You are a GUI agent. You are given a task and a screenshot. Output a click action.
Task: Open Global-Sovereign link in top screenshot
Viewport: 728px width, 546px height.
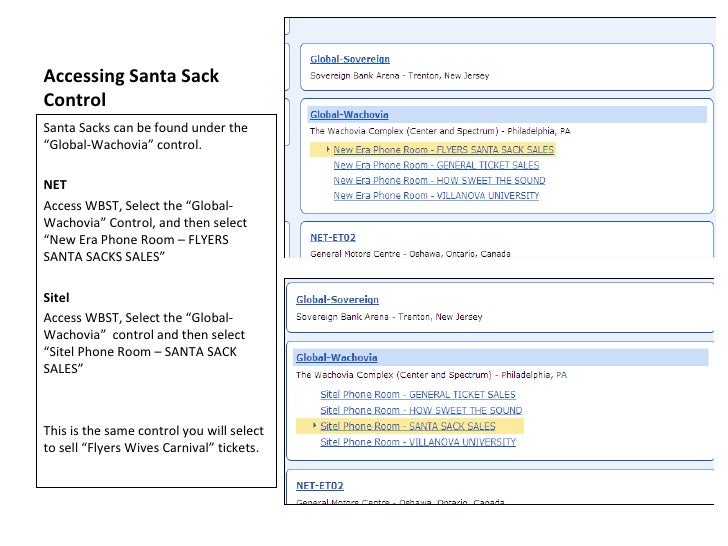pos(350,59)
